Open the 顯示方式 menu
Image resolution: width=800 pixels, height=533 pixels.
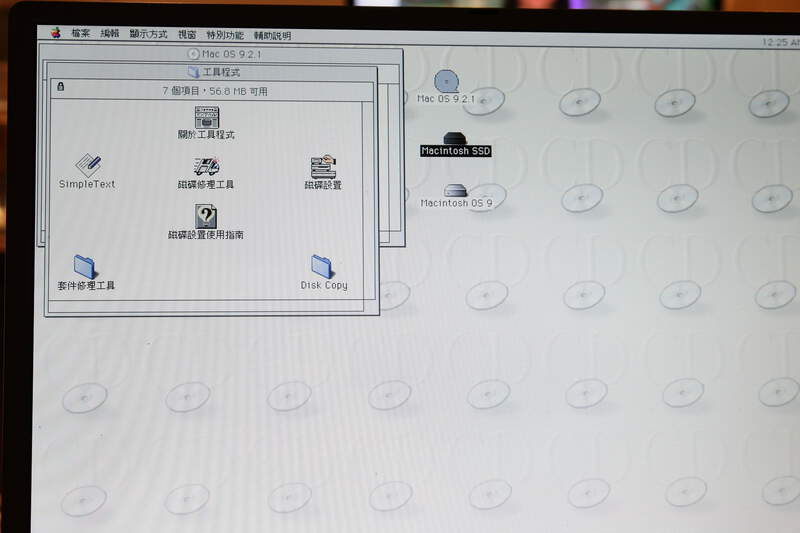point(148,34)
